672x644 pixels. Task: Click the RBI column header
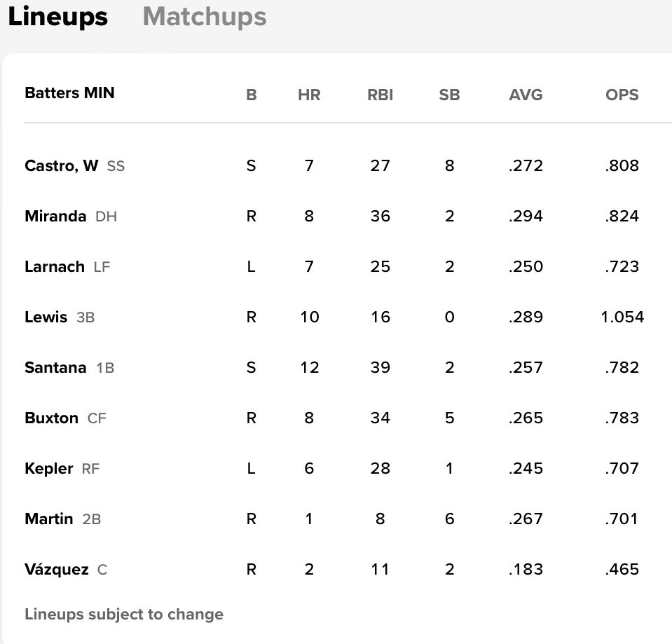(x=380, y=95)
